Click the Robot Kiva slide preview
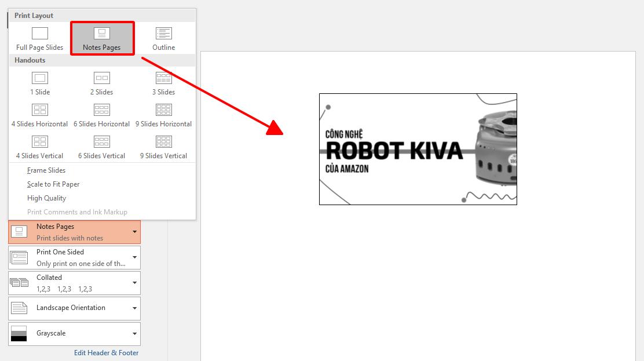 418,149
